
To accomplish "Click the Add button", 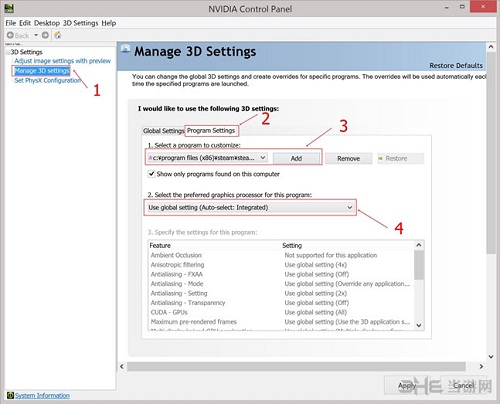I will (296, 158).
